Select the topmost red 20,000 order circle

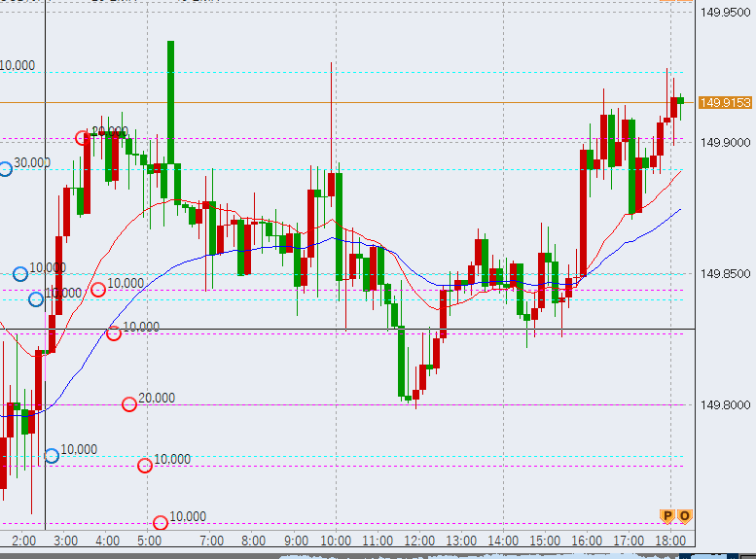pyautogui.click(x=83, y=138)
